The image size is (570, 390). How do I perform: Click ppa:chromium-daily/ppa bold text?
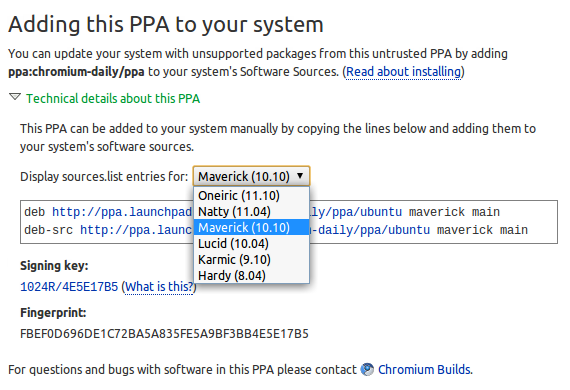point(76,72)
